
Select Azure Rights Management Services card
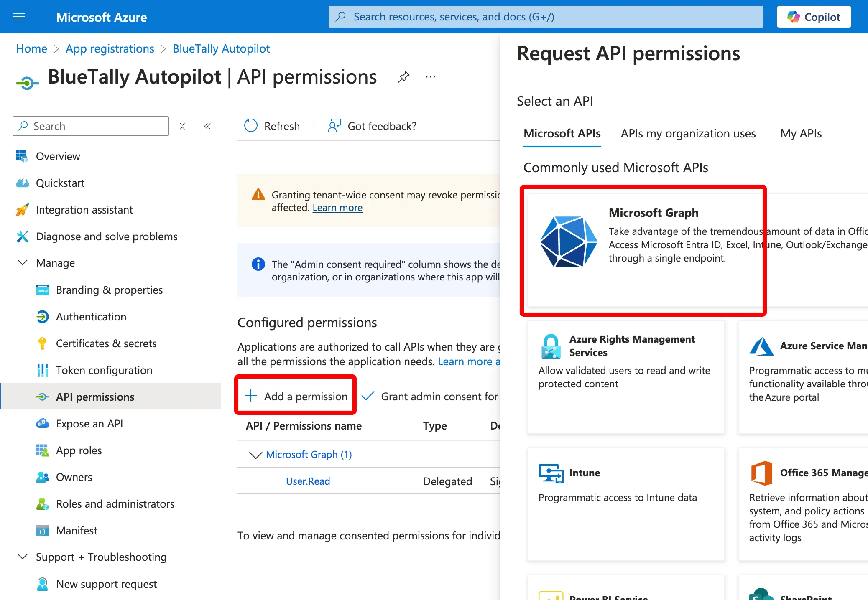[x=626, y=377]
